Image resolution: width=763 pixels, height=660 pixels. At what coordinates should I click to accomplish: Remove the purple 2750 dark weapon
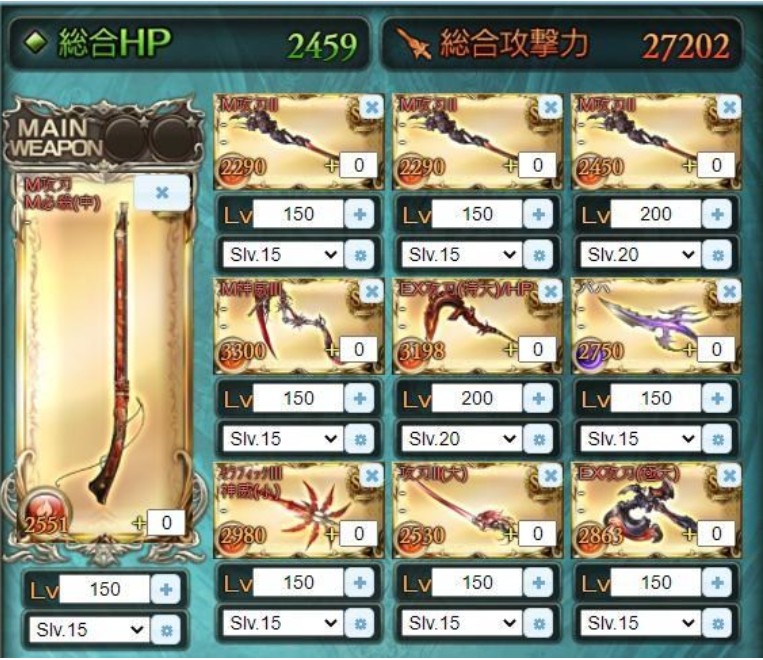tap(729, 292)
